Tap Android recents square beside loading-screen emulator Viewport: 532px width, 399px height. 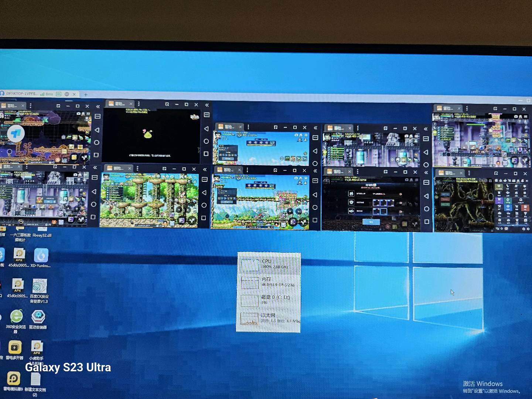pyautogui.click(x=206, y=154)
